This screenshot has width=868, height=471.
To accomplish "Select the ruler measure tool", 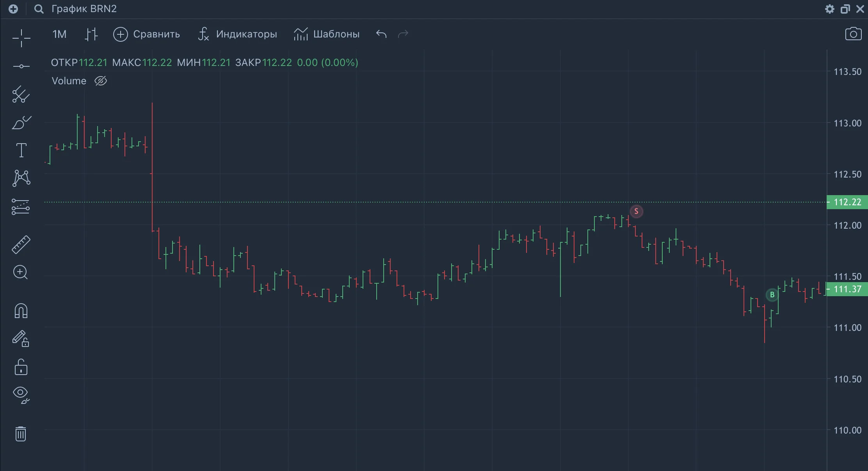I will click(x=21, y=245).
